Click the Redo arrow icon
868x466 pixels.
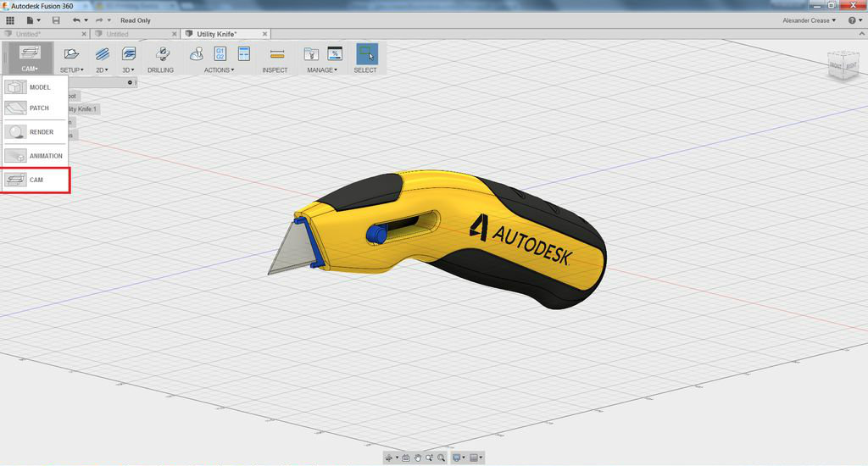[x=99, y=20]
